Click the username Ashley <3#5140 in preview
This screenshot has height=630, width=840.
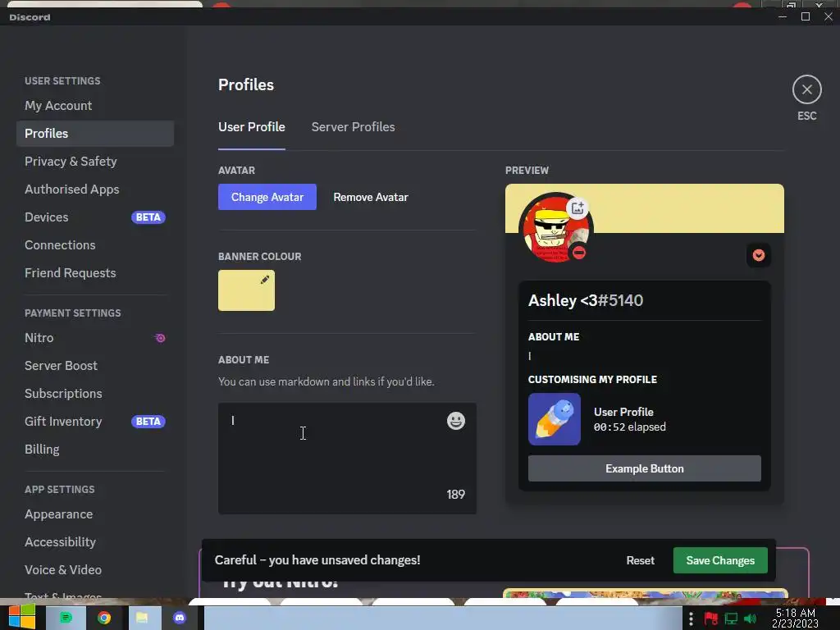coord(586,300)
